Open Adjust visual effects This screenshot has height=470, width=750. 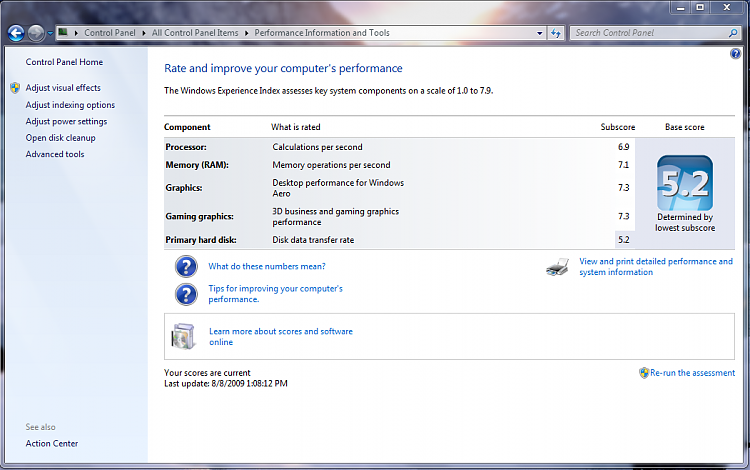pos(63,88)
